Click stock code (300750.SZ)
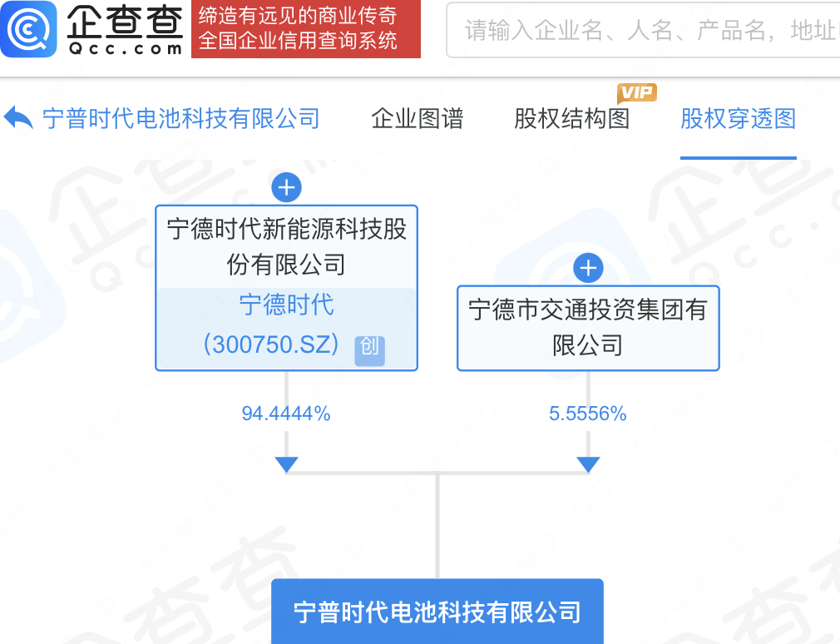This screenshot has width=840, height=644. pos(271,344)
